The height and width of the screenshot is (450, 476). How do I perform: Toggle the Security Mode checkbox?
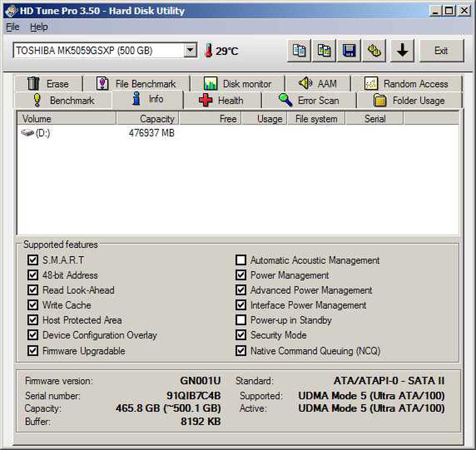pyautogui.click(x=241, y=335)
